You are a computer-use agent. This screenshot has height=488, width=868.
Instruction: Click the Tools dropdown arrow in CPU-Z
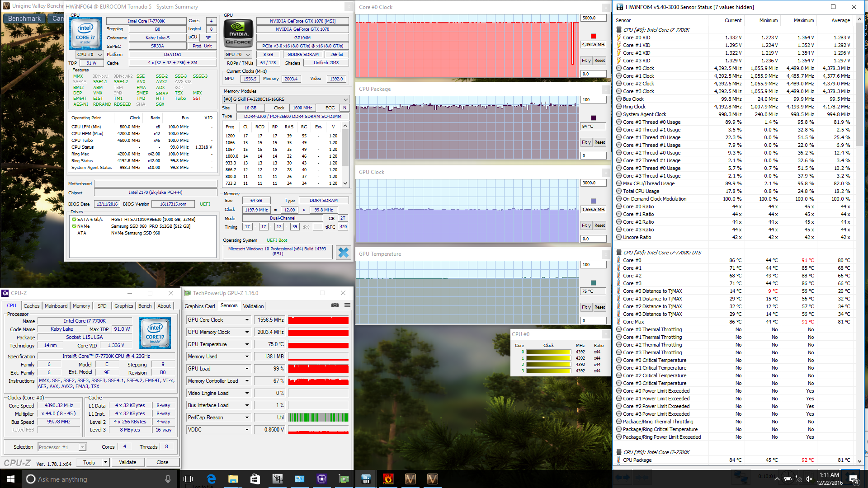[x=105, y=462]
